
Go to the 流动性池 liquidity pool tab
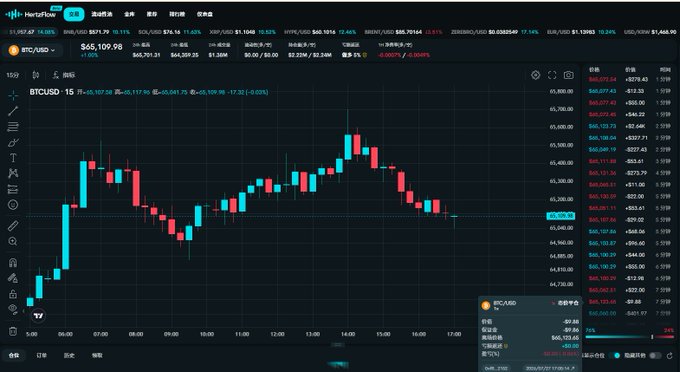101,14
